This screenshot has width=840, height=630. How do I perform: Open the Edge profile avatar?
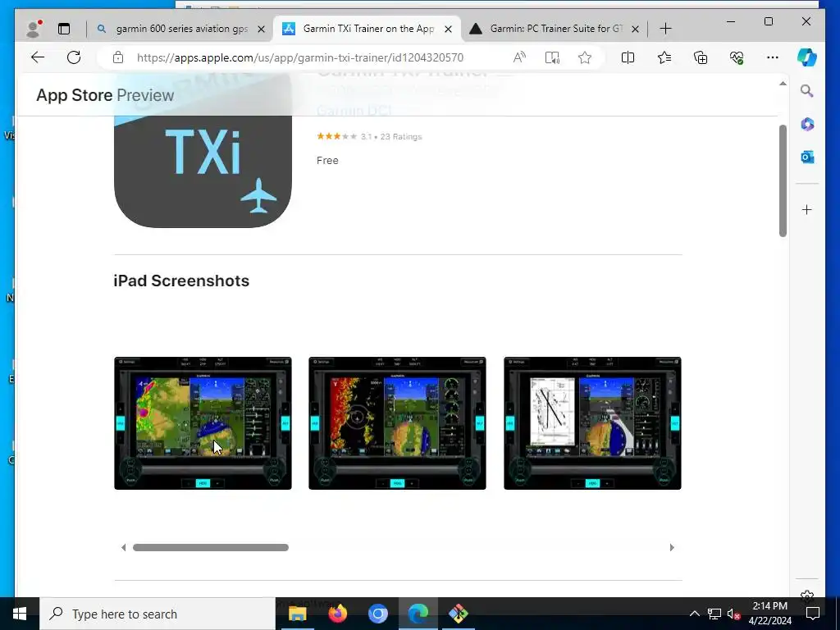34,29
